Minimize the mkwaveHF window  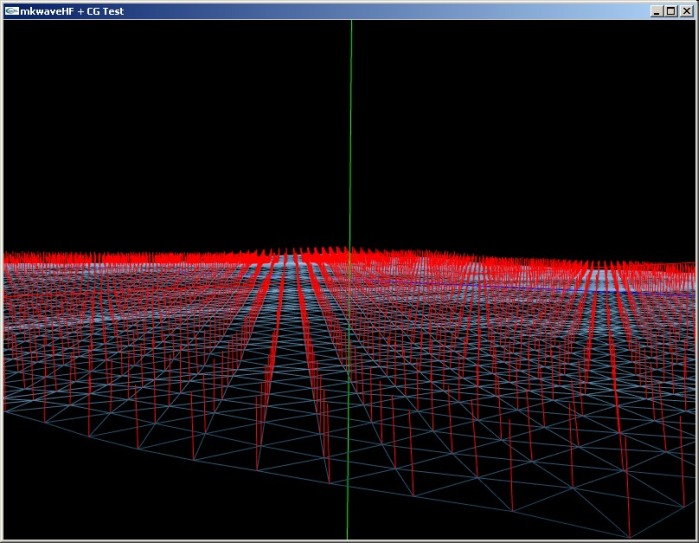pyautogui.click(x=656, y=10)
